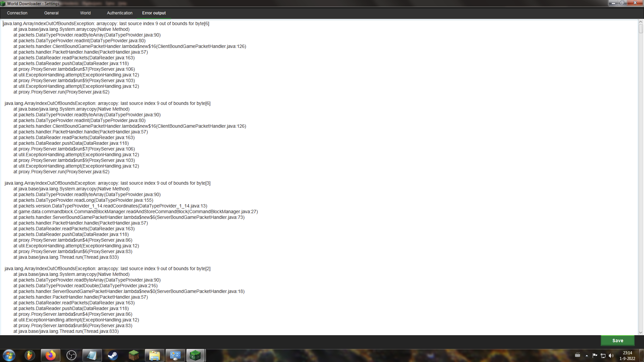
Task: Select the Authentication tab
Action: point(119,13)
